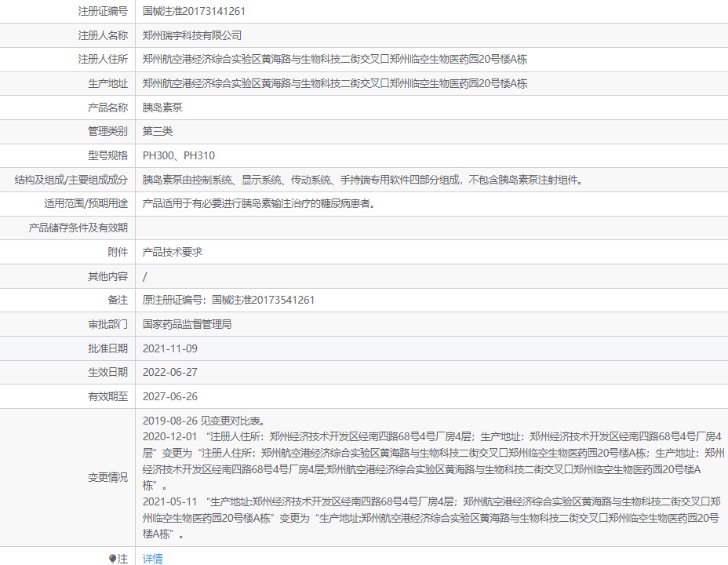The width and height of the screenshot is (728, 565).
Task: Click the lightbulb icon beside 注
Action: [x=112, y=559]
